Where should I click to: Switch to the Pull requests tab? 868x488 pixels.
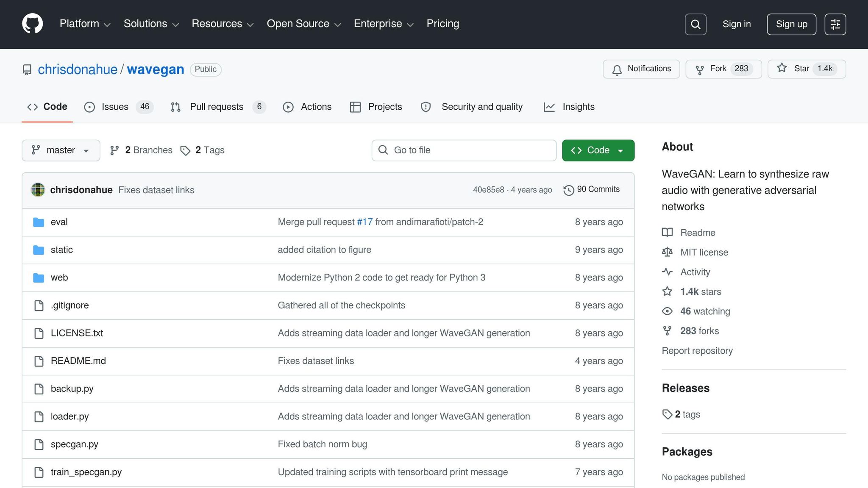(x=216, y=107)
